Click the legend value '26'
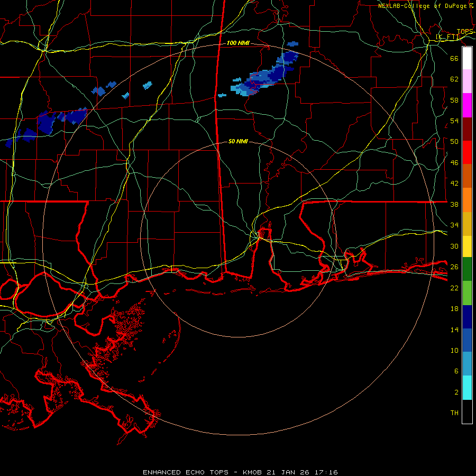The height and width of the screenshot is (476, 476). click(454, 267)
